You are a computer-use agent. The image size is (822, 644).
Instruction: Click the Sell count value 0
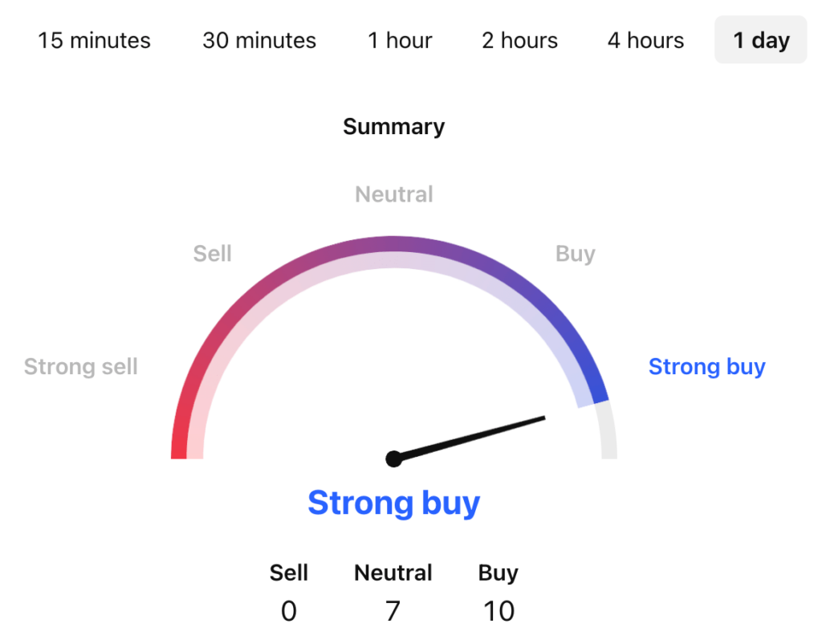(288, 611)
